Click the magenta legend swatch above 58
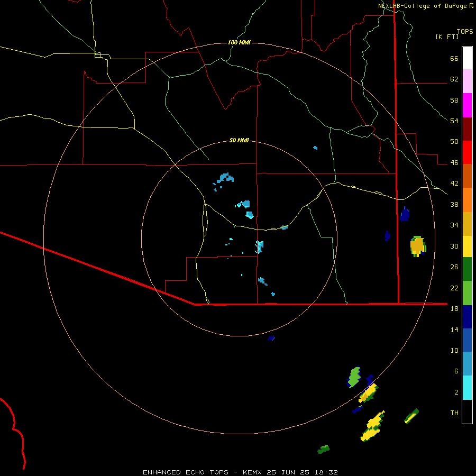 (x=467, y=105)
